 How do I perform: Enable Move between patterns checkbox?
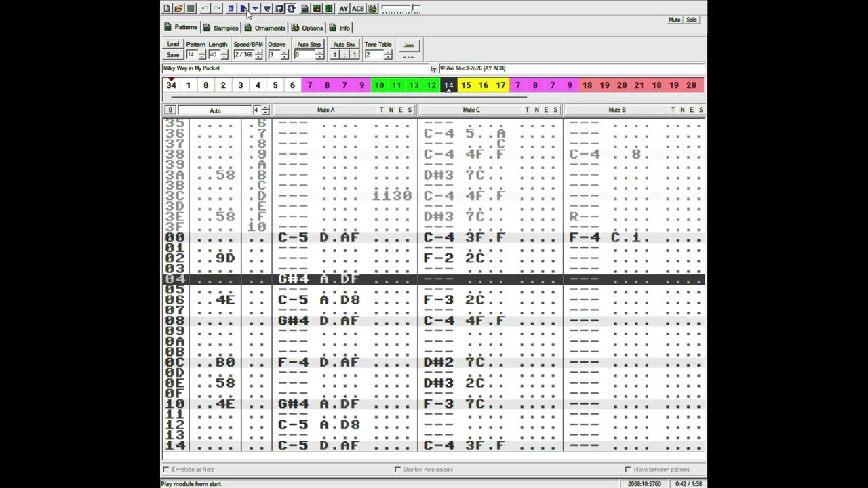(x=628, y=470)
